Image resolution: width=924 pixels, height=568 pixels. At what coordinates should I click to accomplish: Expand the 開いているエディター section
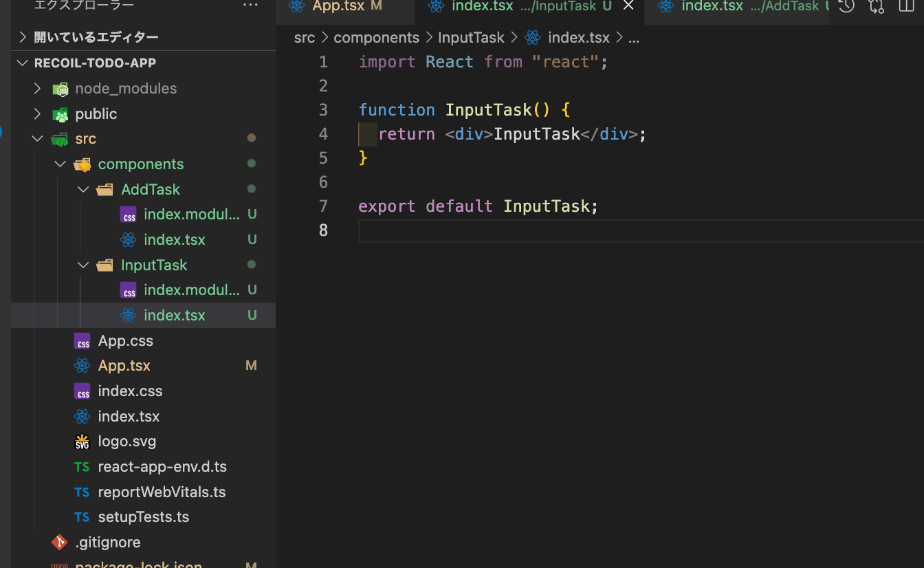tap(23, 37)
